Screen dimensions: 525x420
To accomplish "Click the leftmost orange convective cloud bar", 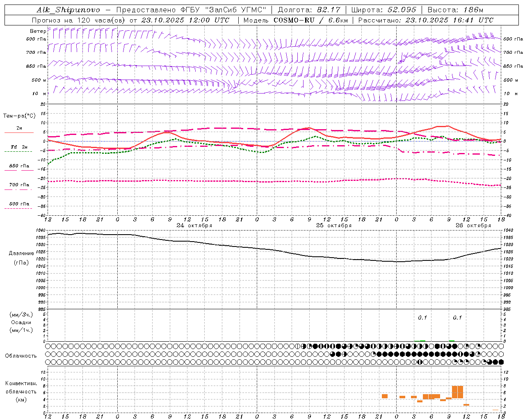I will click(384, 396).
